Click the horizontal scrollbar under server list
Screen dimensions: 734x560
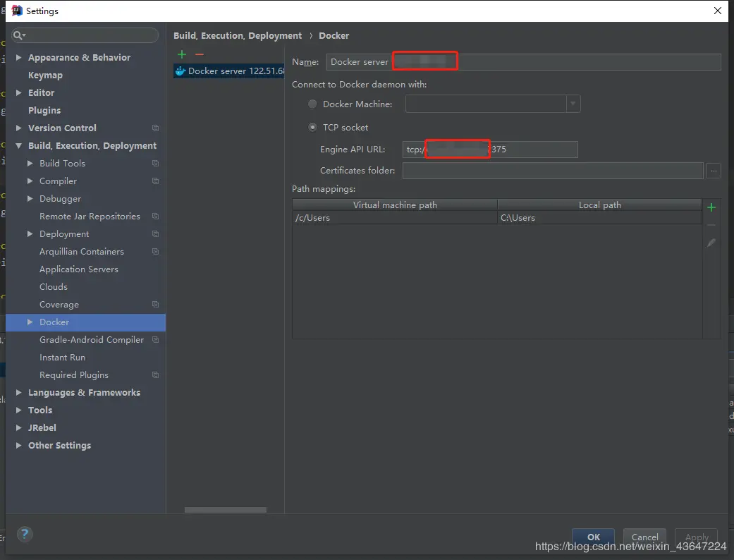(x=226, y=510)
